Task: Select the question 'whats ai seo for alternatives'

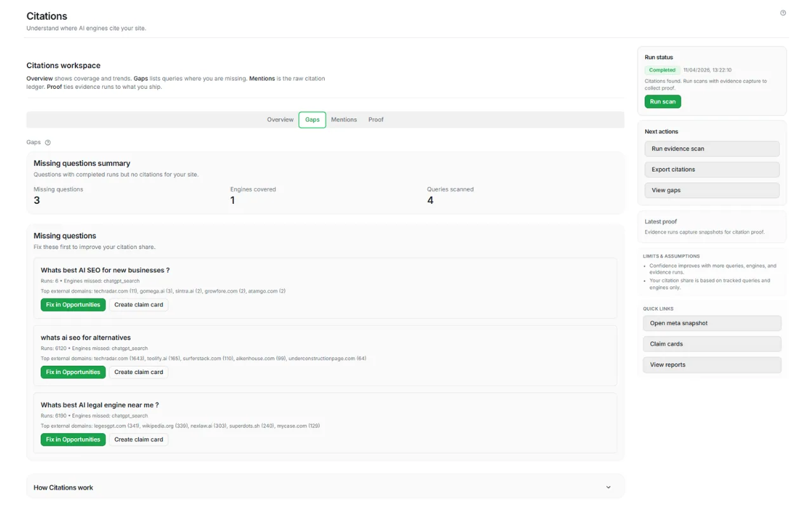Action: [86, 338]
